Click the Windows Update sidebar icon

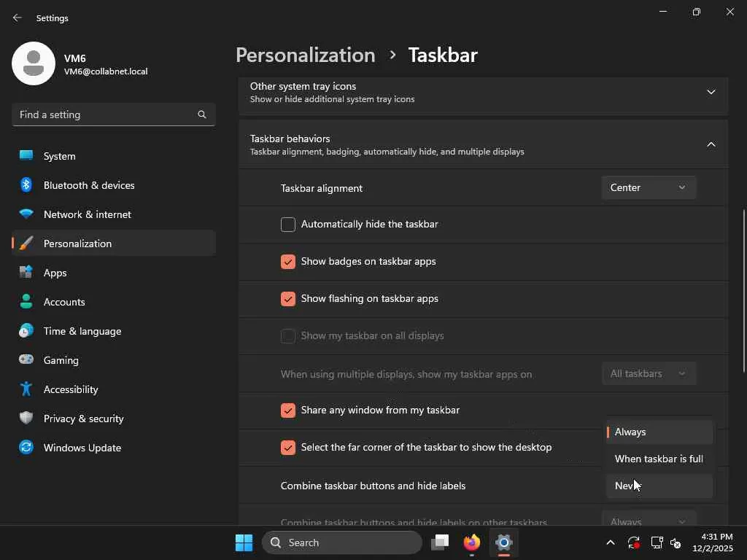tap(26, 448)
